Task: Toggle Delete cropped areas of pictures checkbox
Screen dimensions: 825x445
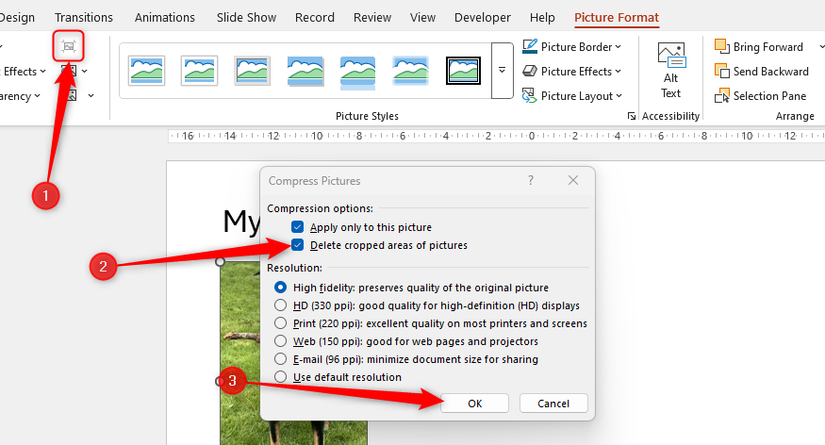Action: 297,245
